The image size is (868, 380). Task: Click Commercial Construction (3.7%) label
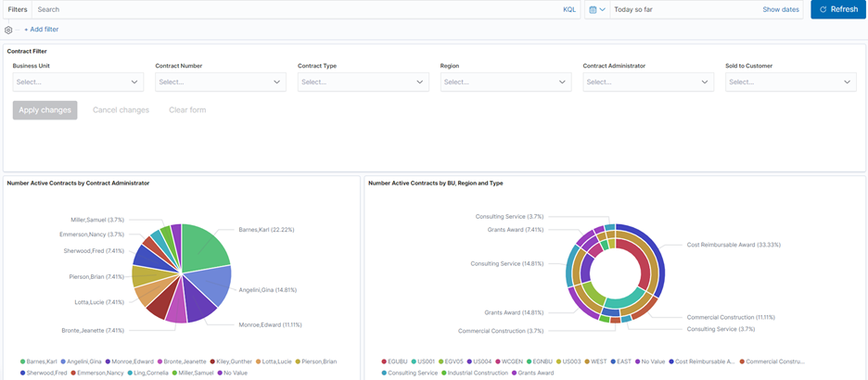[501, 331]
